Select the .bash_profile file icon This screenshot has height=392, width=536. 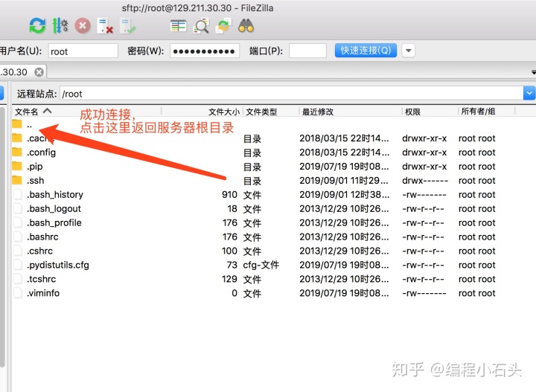click(17, 222)
